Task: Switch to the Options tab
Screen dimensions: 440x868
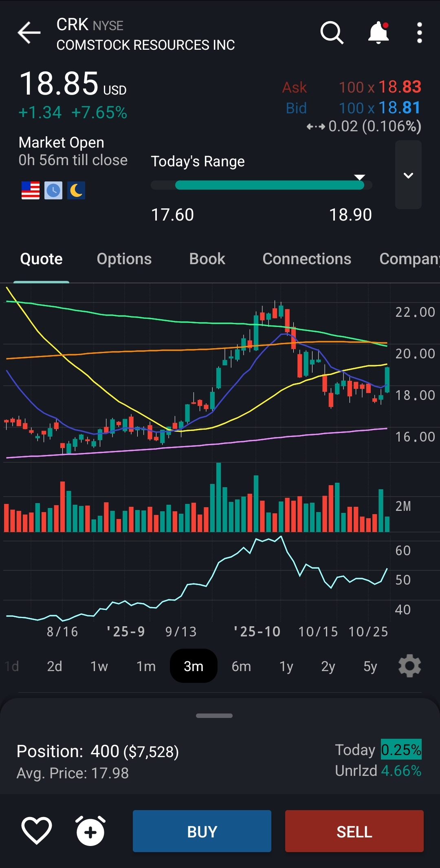Action: point(124,259)
